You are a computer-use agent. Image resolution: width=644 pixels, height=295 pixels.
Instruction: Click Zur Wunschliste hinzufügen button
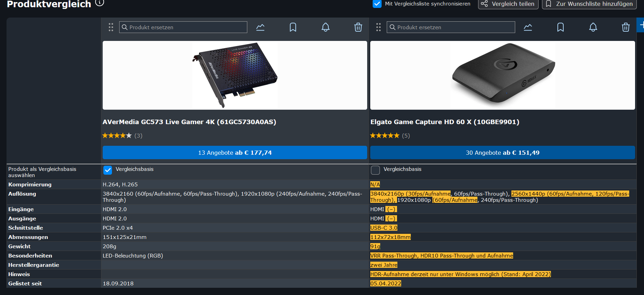(589, 4)
